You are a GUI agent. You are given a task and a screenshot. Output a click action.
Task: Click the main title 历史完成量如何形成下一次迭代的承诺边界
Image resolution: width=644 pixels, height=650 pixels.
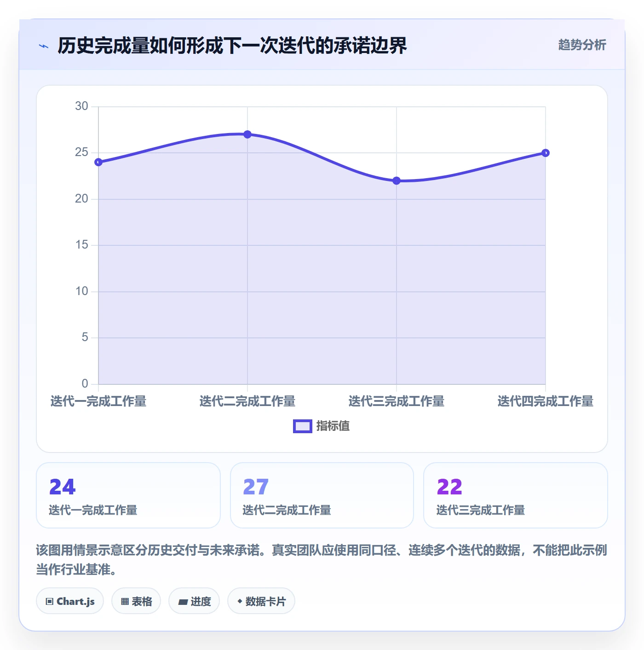[x=232, y=46]
